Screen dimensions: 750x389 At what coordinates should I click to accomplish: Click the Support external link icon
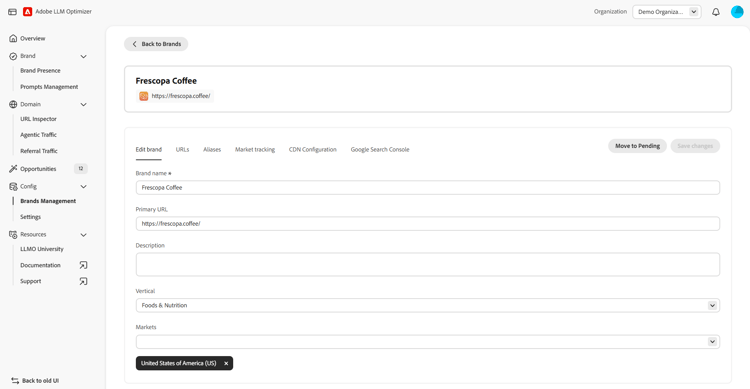coord(83,281)
